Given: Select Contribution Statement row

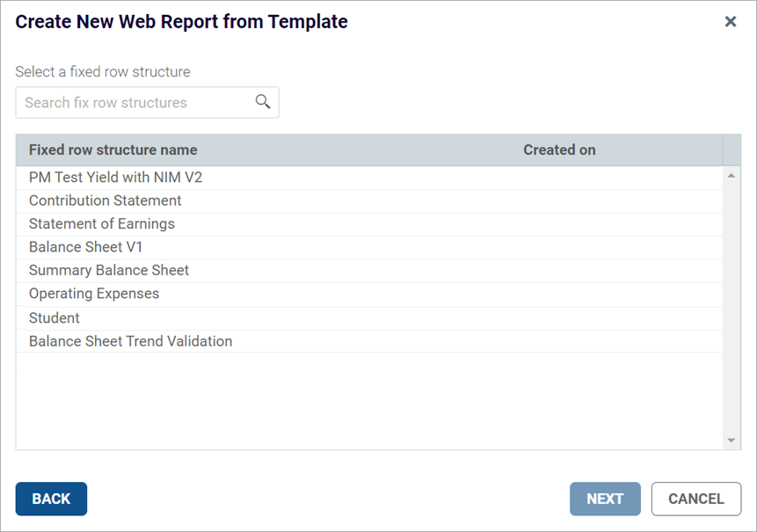Looking at the screenshot, I should [x=106, y=200].
